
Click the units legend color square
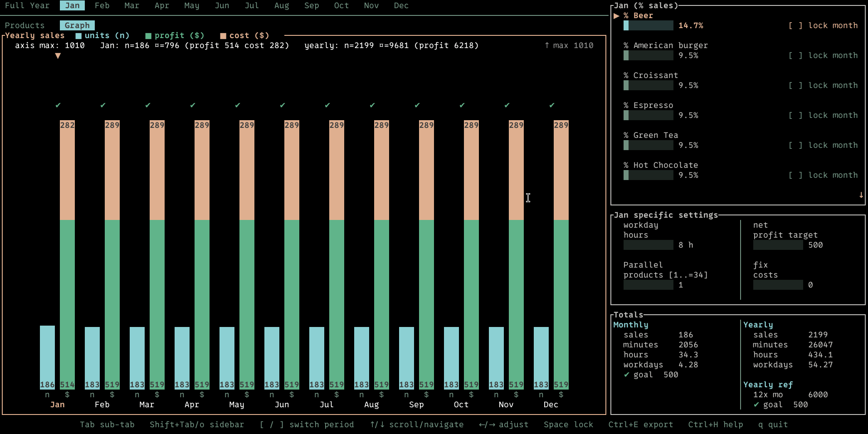78,36
